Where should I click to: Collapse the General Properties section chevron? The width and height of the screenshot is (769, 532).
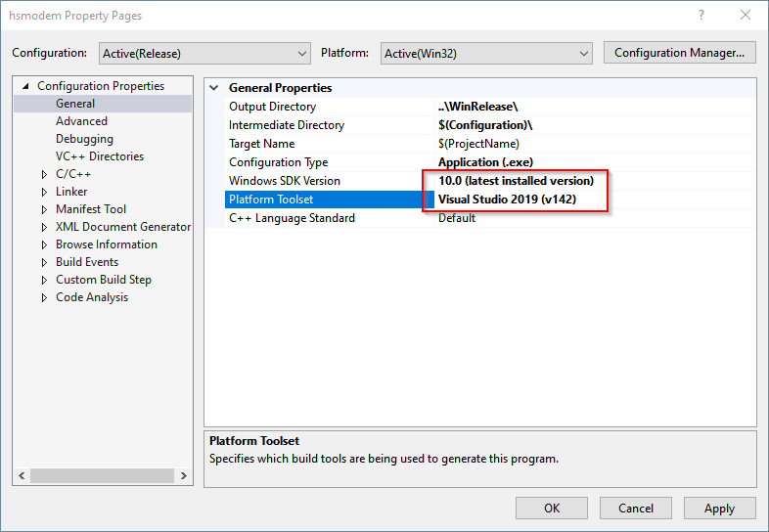click(214, 88)
